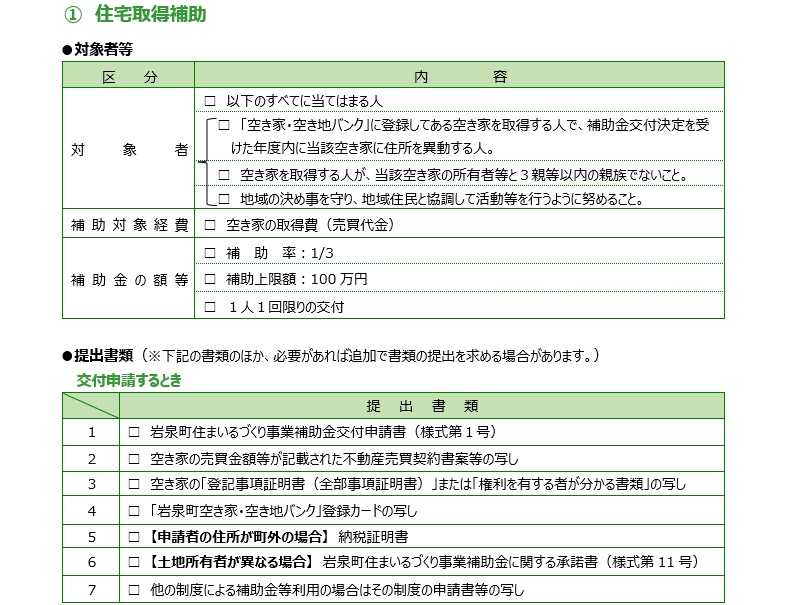Screen dimensions: 785x605
Task: Select the 提出書類 table header cell
Action: 421,406
